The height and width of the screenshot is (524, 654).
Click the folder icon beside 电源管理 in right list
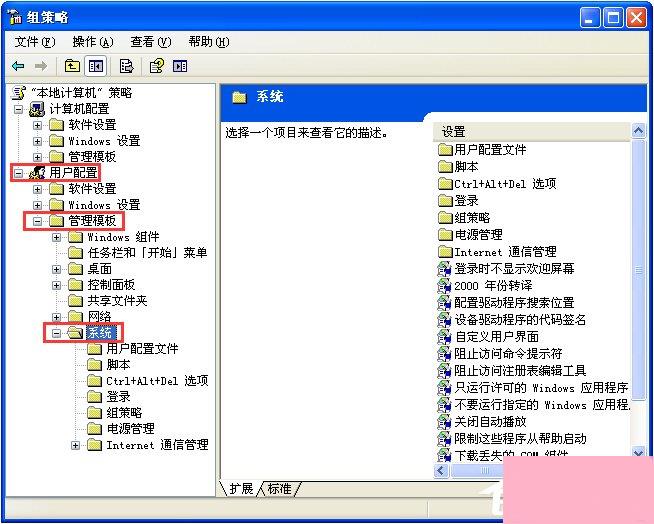445,235
